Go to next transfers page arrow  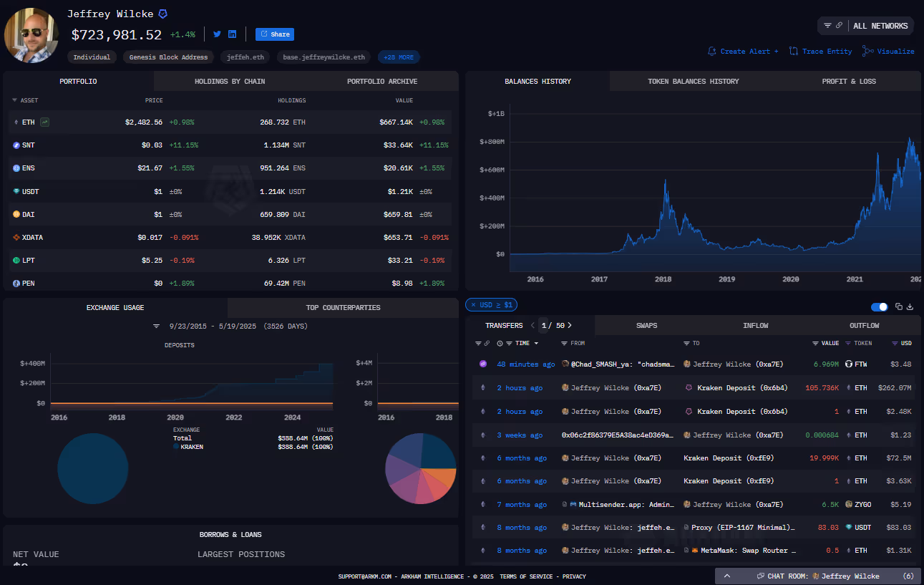570,325
